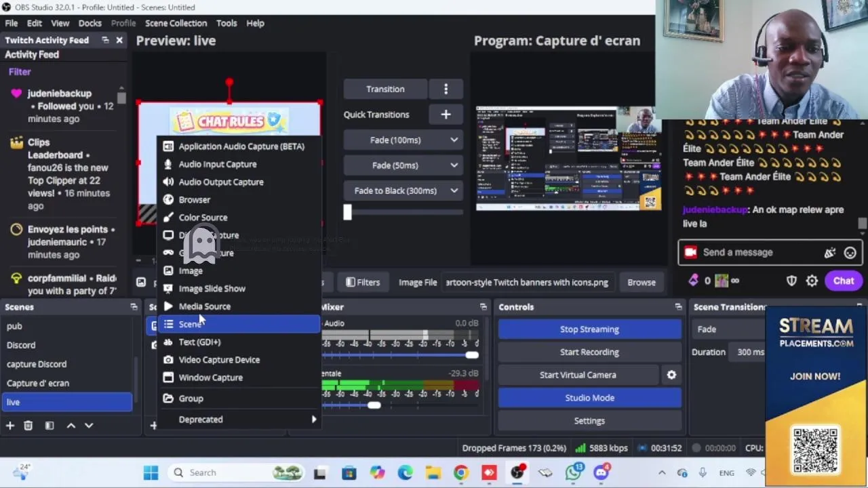Open the Scene Collection menu
The width and height of the screenshot is (868, 488).
click(176, 23)
